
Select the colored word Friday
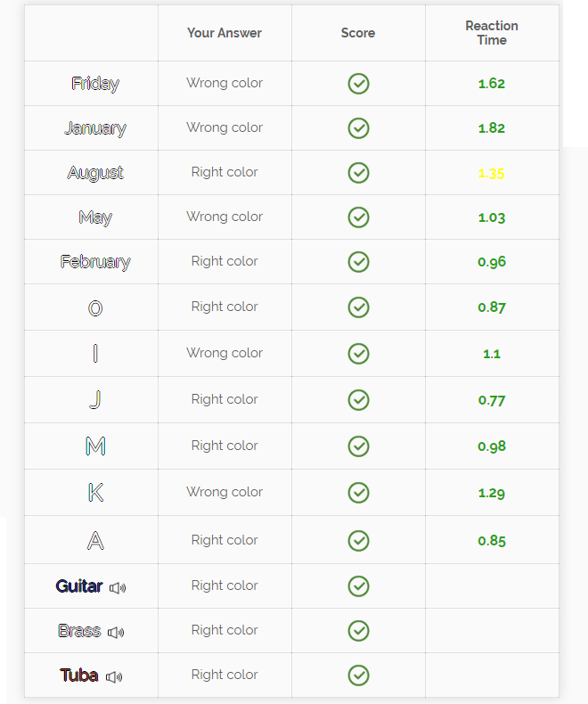[x=95, y=84]
